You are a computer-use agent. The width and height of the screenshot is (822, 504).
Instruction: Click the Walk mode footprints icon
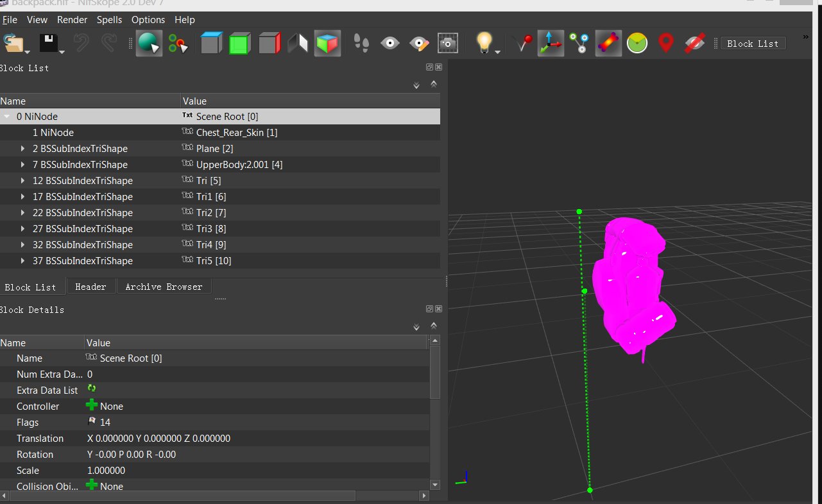pos(362,44)
